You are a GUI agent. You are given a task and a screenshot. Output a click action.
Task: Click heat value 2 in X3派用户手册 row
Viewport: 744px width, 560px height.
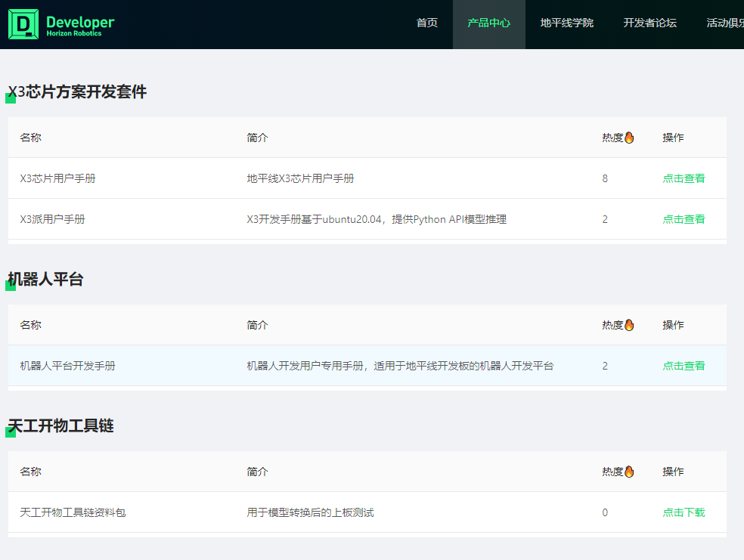[605, 219]
